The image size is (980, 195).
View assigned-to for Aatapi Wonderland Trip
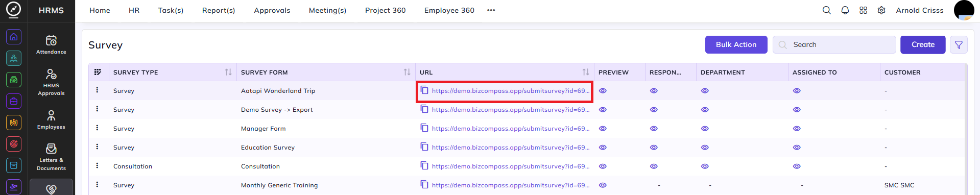(x=797, y=91)
